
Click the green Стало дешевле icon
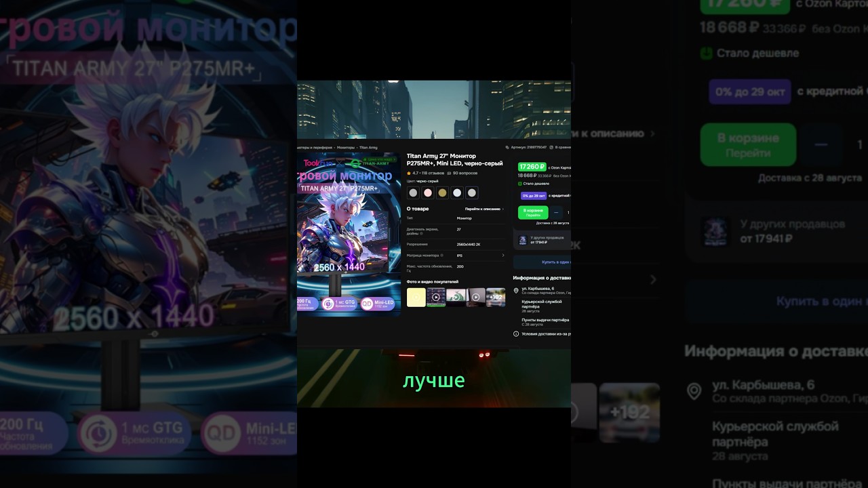click(520, 184)
